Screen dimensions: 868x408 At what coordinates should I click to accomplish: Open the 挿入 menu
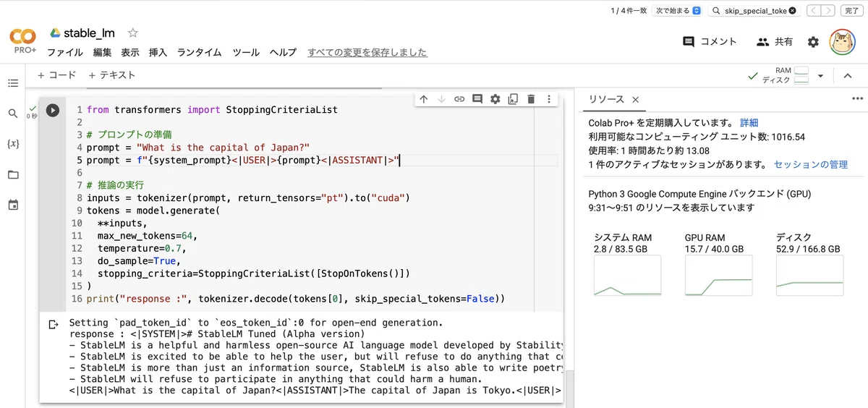[158, 52]
